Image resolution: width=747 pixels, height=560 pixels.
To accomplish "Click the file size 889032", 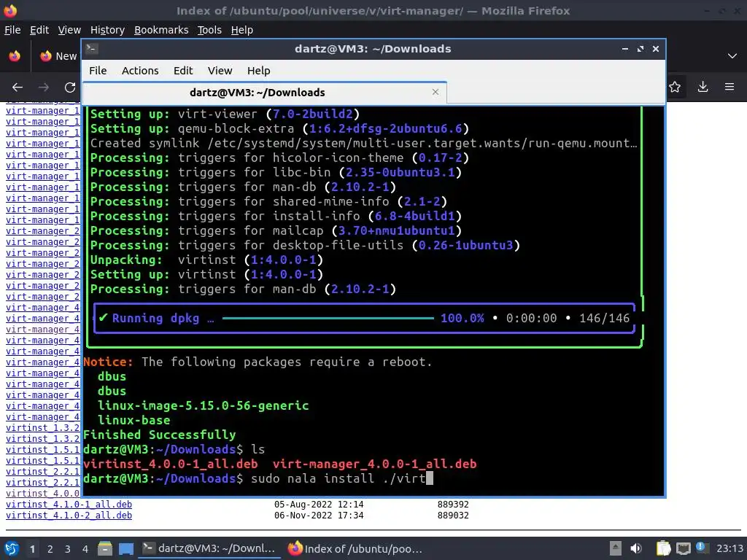I will (x=453, y=516).
